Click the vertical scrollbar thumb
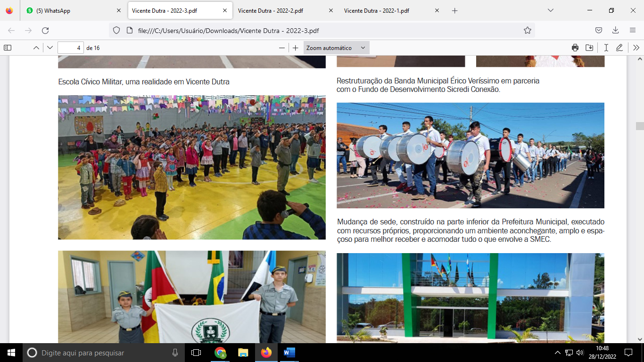 pyautogui.click(x=640, y=126)
